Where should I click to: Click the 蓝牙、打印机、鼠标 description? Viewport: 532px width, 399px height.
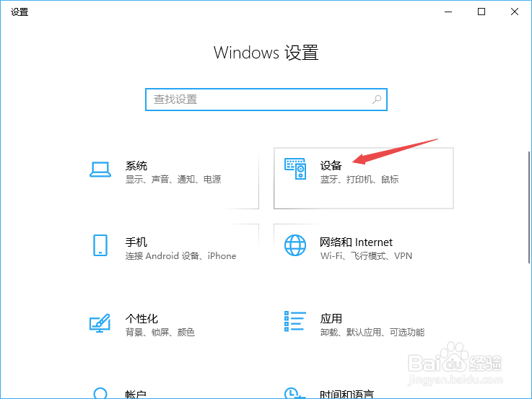point(359,180)
